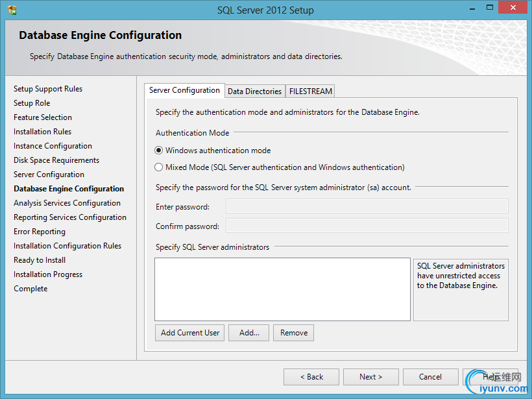Click the Add... button
The height and width of the screenshot is (399, 532).
(x=249, y=333)
